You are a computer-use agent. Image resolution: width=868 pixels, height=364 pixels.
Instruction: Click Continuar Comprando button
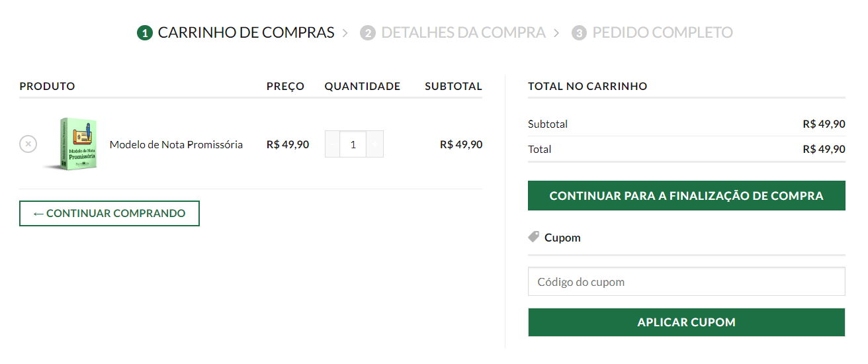tap(109, 213)
